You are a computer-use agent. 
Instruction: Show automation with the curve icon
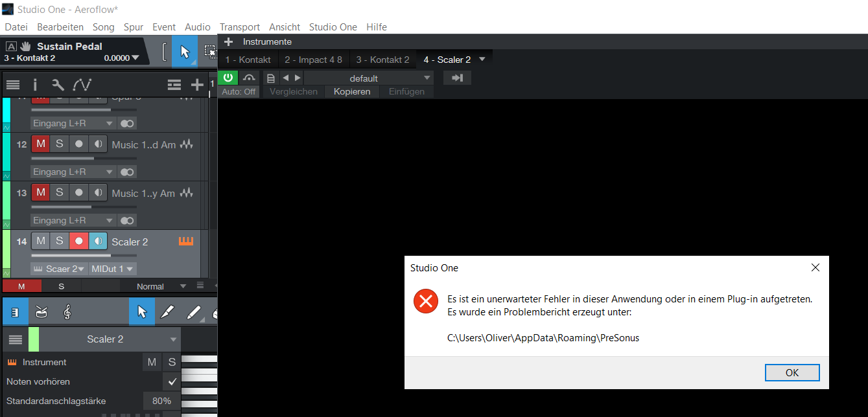coord(82,85)
